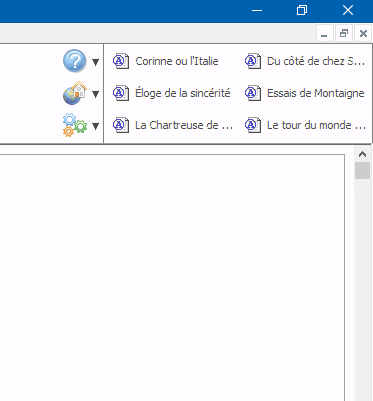Click document icon beside La Chartreuse de
The image size is (373, 401).
121,125
